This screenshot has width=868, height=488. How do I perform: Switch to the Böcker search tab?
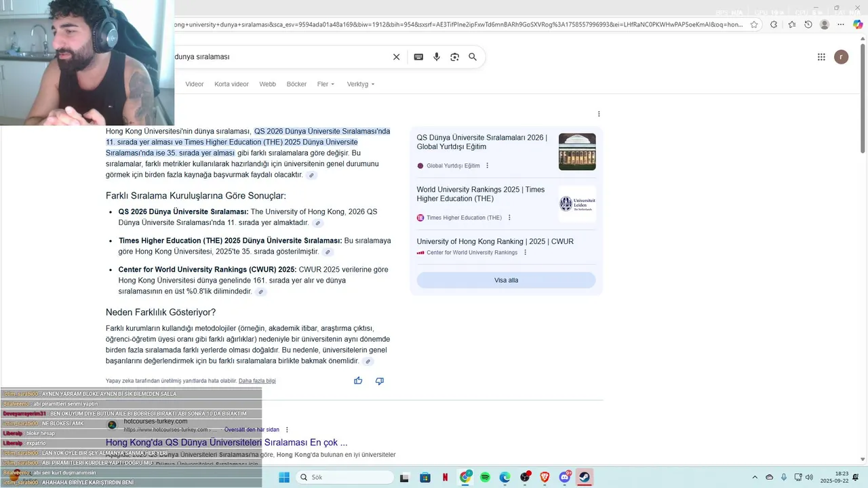296,84
